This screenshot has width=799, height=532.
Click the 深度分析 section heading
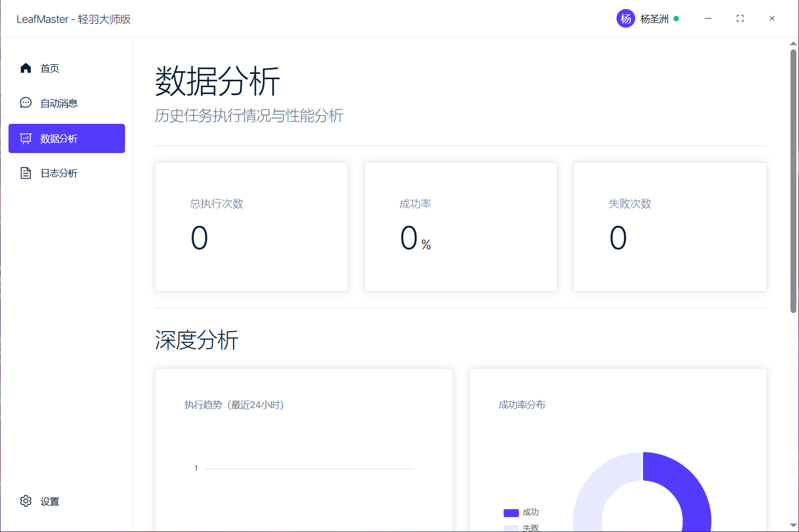(197, 340)
